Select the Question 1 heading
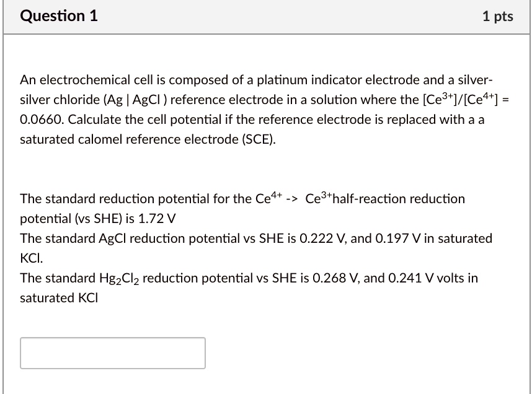 tap(59, 16)
